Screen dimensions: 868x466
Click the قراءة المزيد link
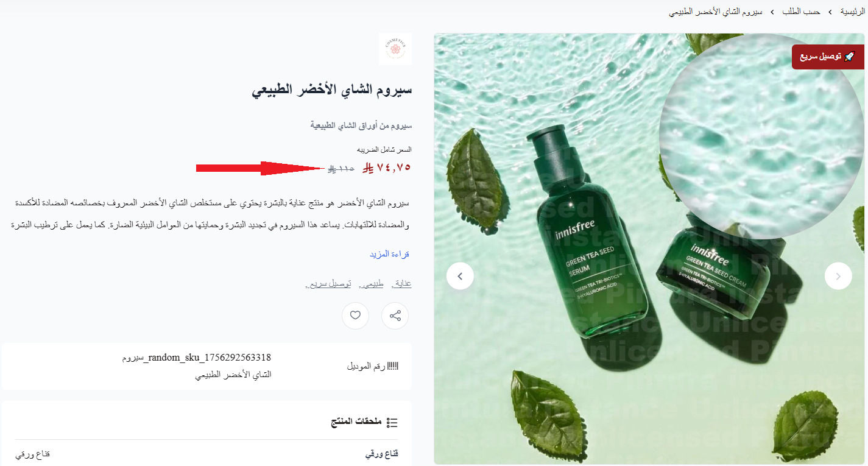[x=389, y=254]
